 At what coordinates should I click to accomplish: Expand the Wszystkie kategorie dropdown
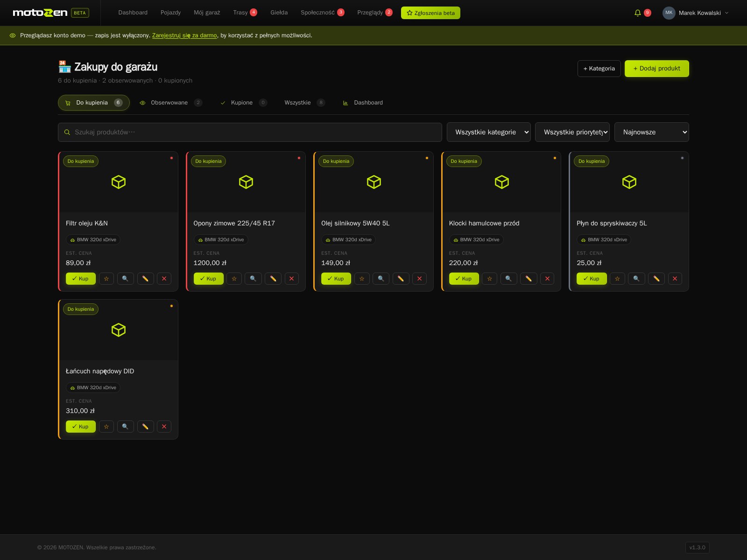pos(489,132)
